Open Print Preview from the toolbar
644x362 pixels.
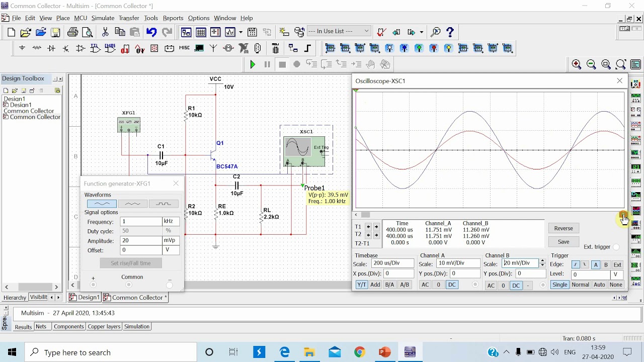[88, 33]
